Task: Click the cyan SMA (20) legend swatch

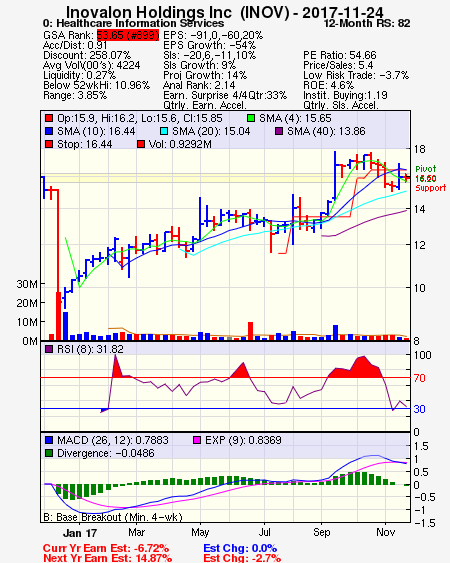Action: [164, 131]
